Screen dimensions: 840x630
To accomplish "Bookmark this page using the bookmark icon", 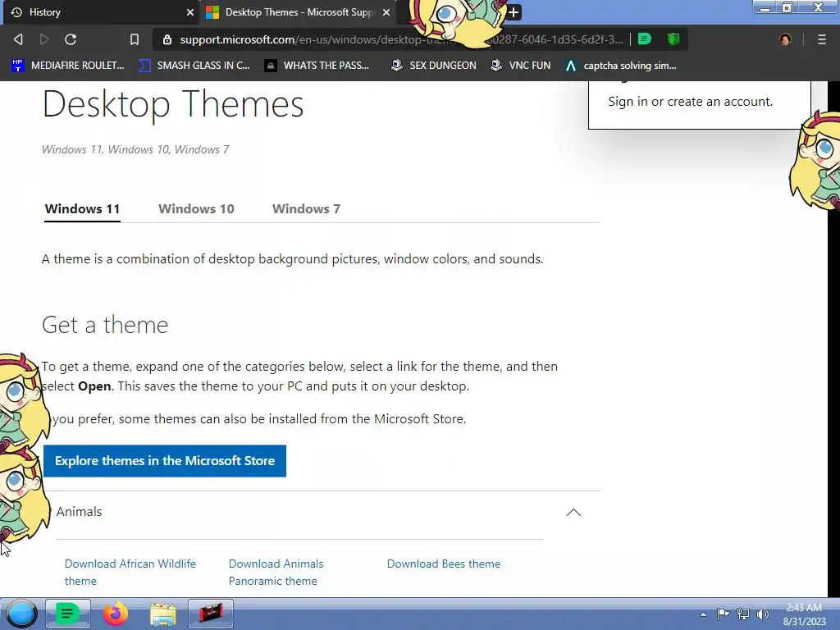I will tap(135, 39).
